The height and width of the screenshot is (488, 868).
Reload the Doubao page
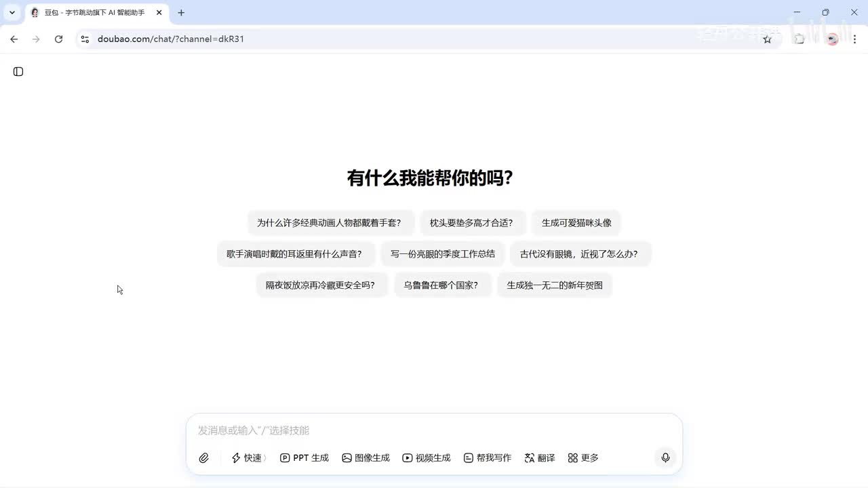click(59, 39)
